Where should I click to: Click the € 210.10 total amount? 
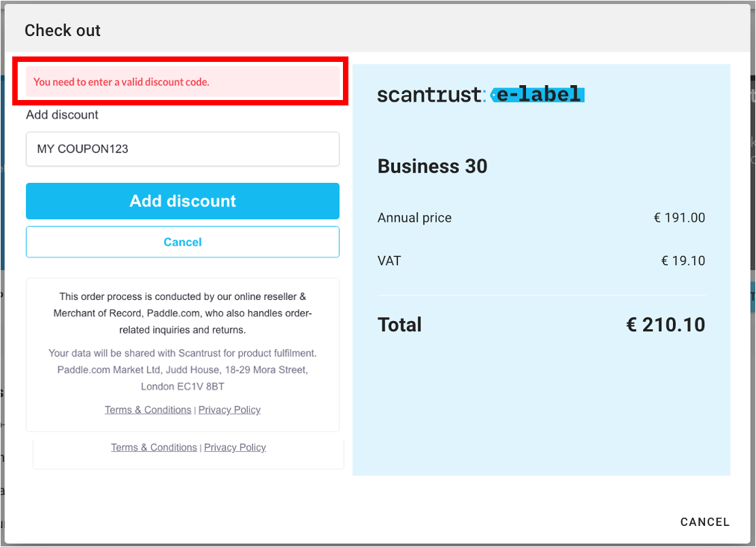click(x=665, y=325)
